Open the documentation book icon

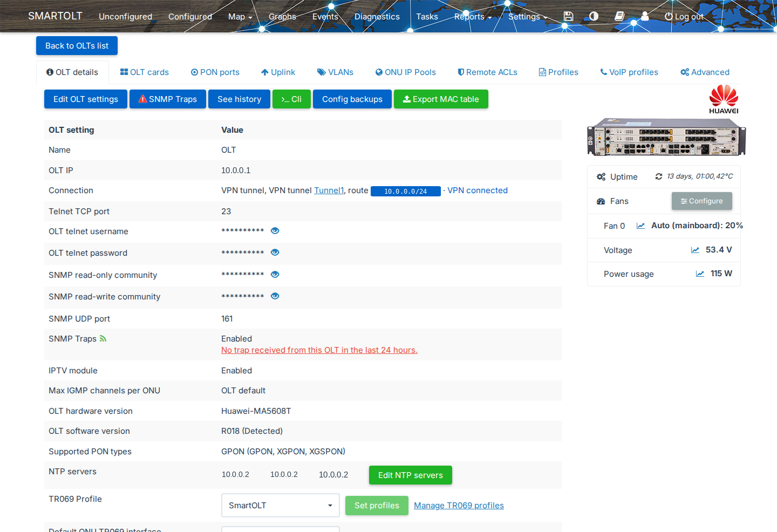click(619, 16)
